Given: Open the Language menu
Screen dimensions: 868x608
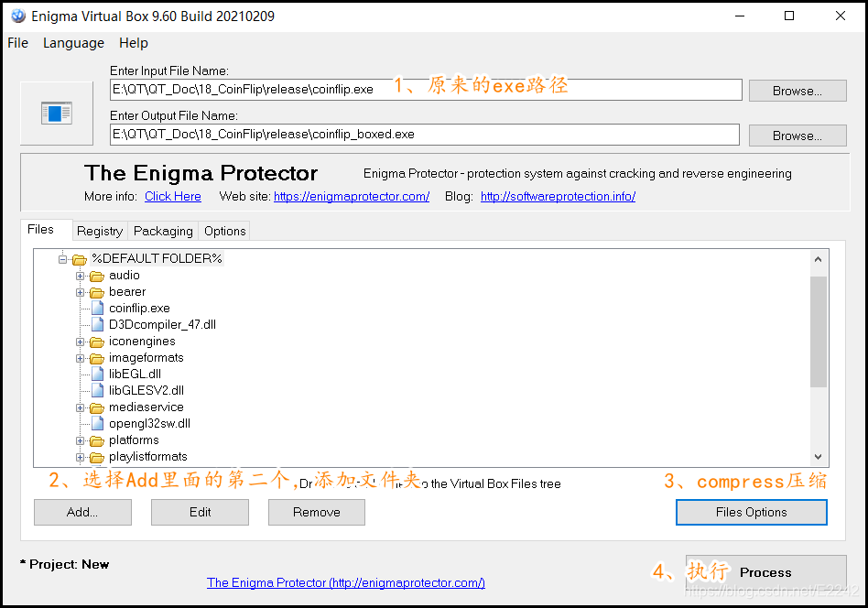Looking at the screenshot, I should pyautogui.click(x=73, y=43).
